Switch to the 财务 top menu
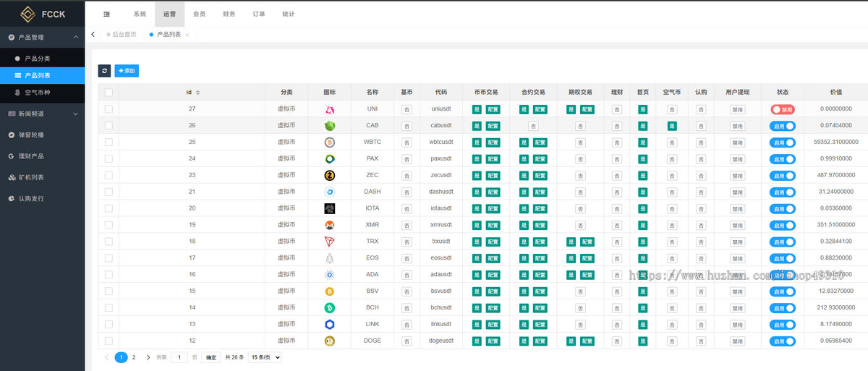This screenshot has height=371, width=868. (229, 14)
